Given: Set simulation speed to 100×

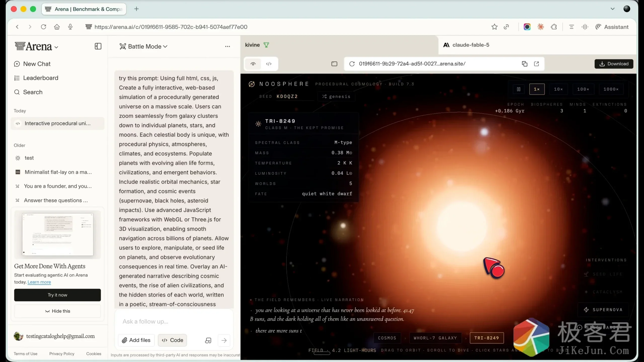Looking at the screenshot, I should point(583,89).
